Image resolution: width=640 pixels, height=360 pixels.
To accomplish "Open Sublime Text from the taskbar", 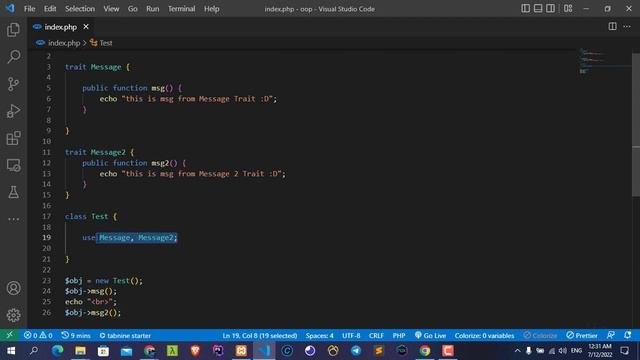I will tap(379, 351).
